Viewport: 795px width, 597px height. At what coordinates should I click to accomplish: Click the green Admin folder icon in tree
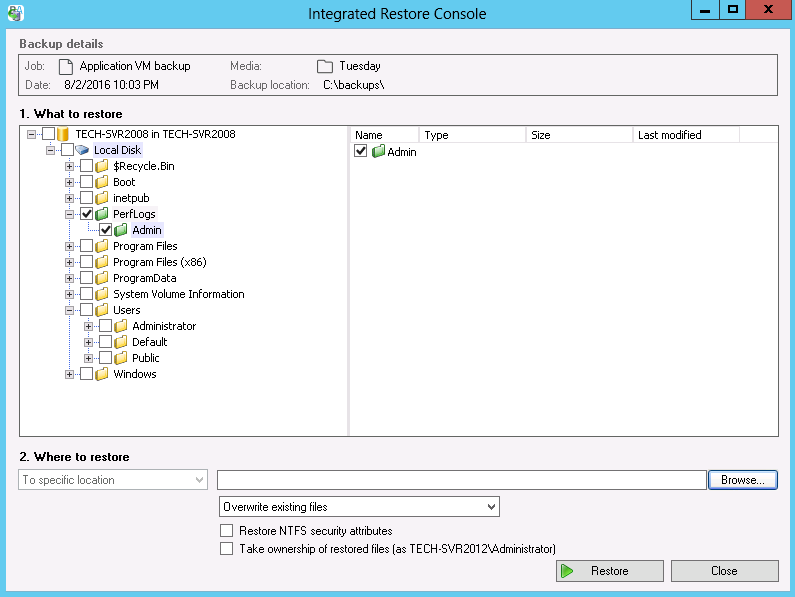(x=121, y=230)
